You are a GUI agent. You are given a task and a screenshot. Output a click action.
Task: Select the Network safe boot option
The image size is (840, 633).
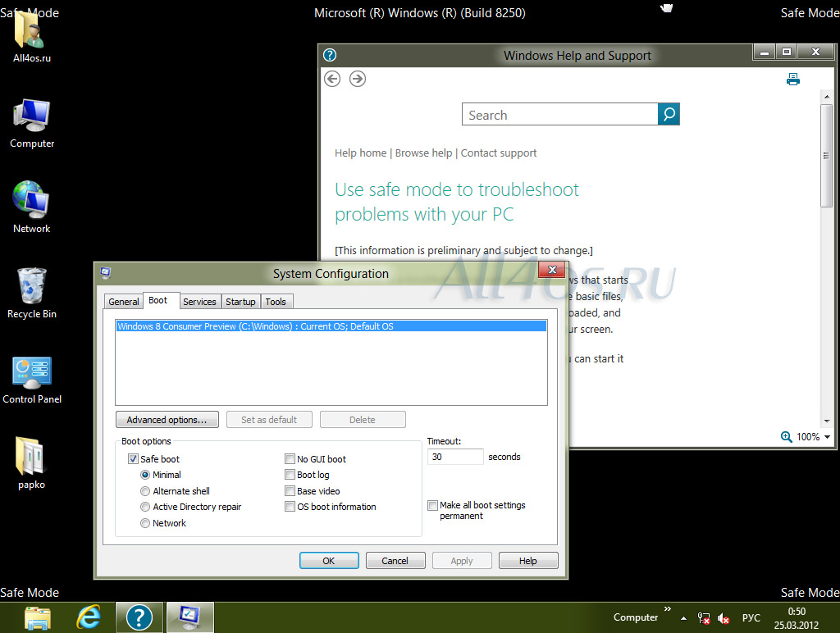[144, 523]
